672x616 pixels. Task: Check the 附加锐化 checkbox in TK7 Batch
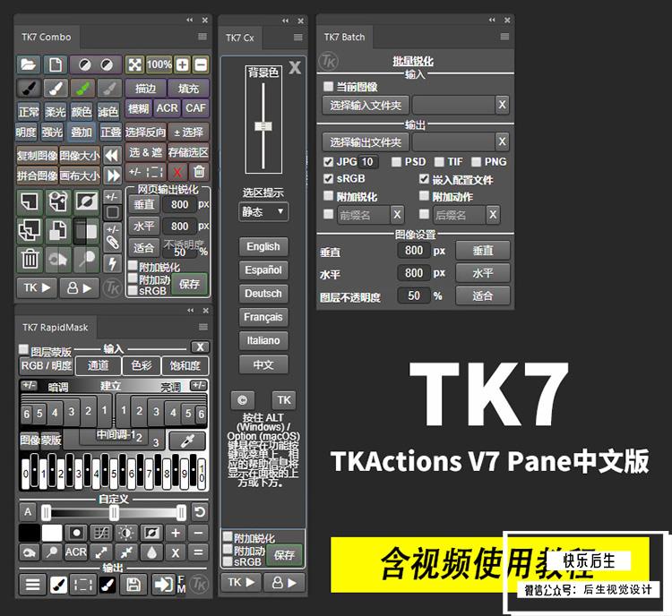pyautogui.click(x=328, y=196)
